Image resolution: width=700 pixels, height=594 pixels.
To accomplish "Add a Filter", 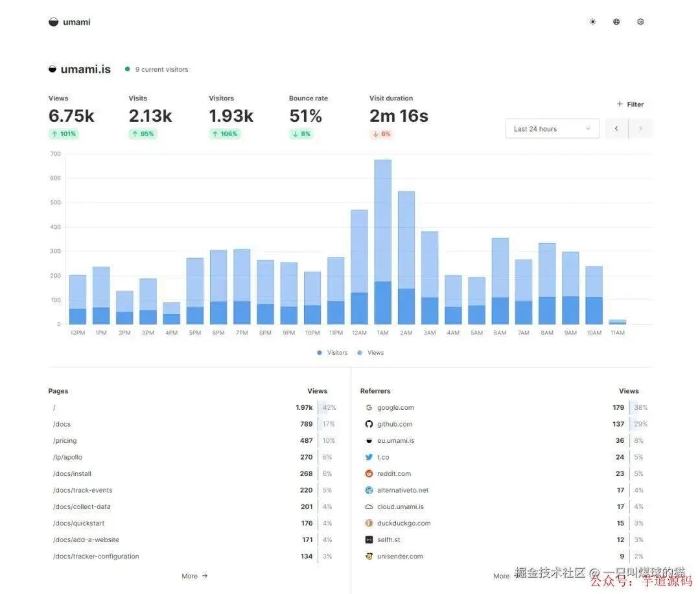I will (630, 104).
